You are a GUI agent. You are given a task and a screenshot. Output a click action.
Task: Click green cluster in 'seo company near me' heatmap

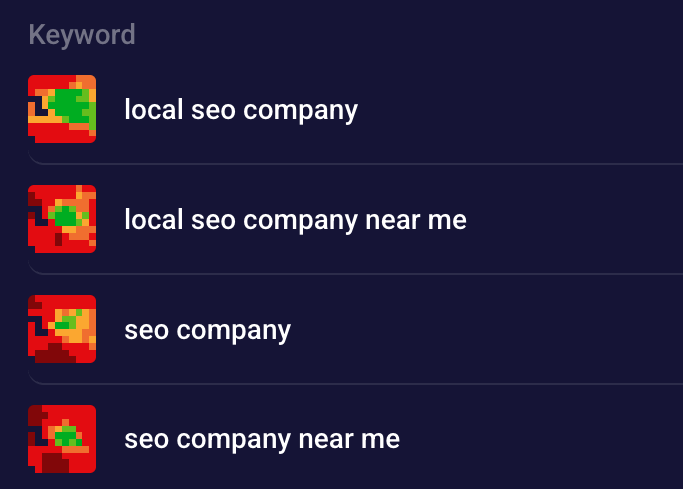coord(67,436)
